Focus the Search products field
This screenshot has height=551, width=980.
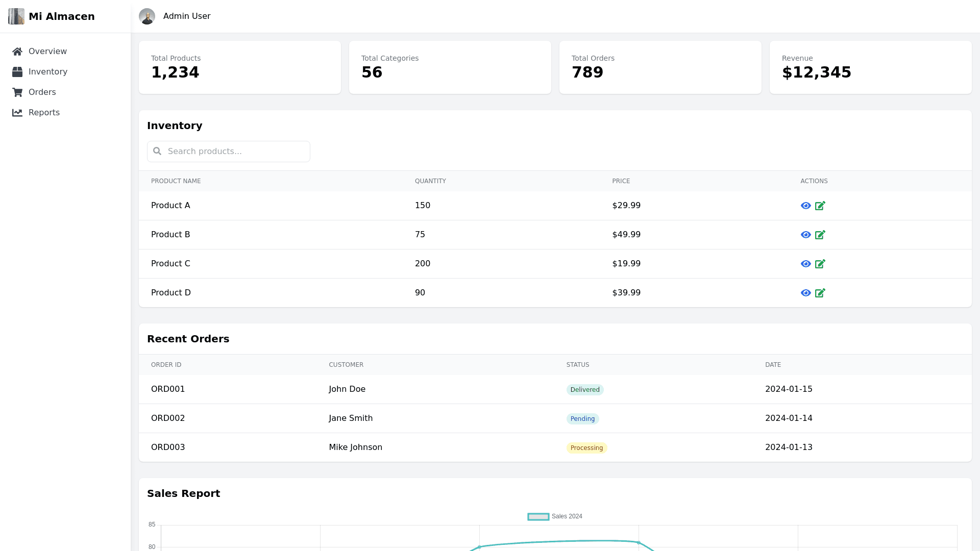235,152
